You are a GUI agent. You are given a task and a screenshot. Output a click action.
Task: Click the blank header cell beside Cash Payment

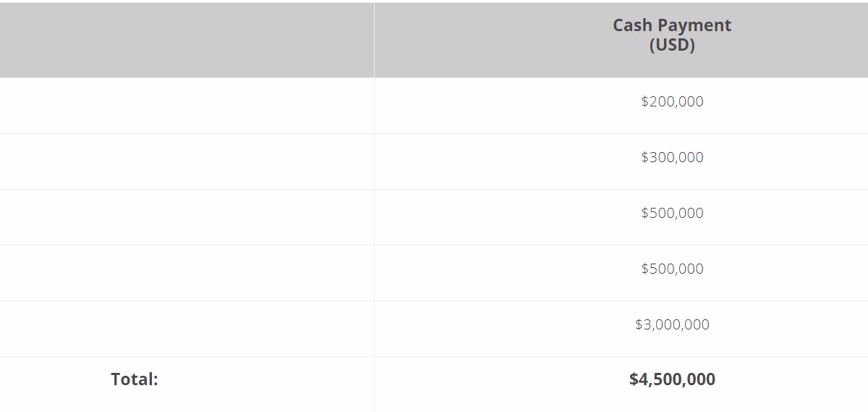click(187, 40)
